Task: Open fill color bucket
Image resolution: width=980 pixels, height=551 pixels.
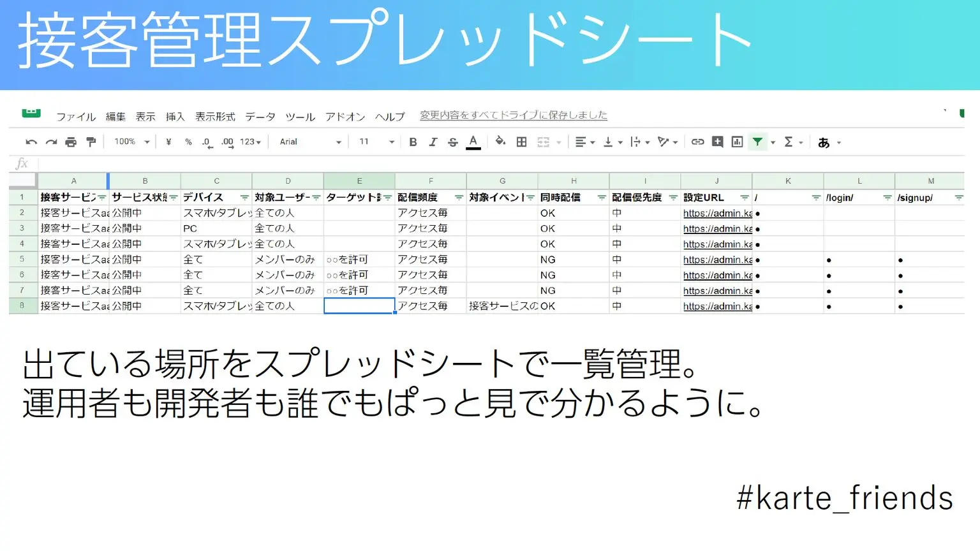Action: pos(500,141)
